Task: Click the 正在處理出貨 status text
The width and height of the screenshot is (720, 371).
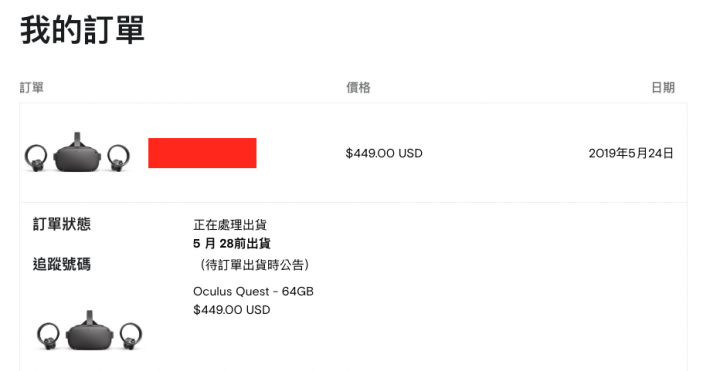Action: tap(230, 225)
